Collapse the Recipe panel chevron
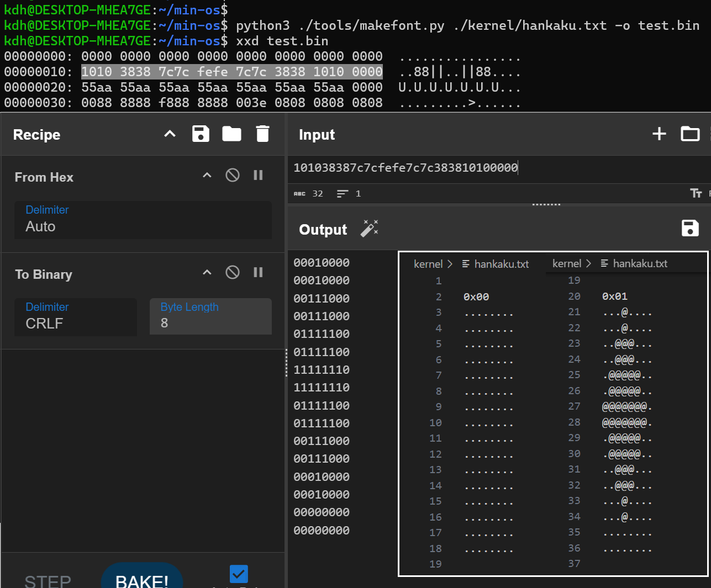711x588 pixels. (x=170, y=134)
